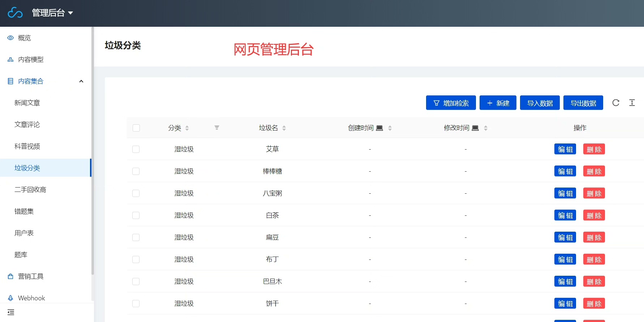
Task: Open 二手回收商 from the sidebar
Action: pyautogui.click(x=30, y=190)
